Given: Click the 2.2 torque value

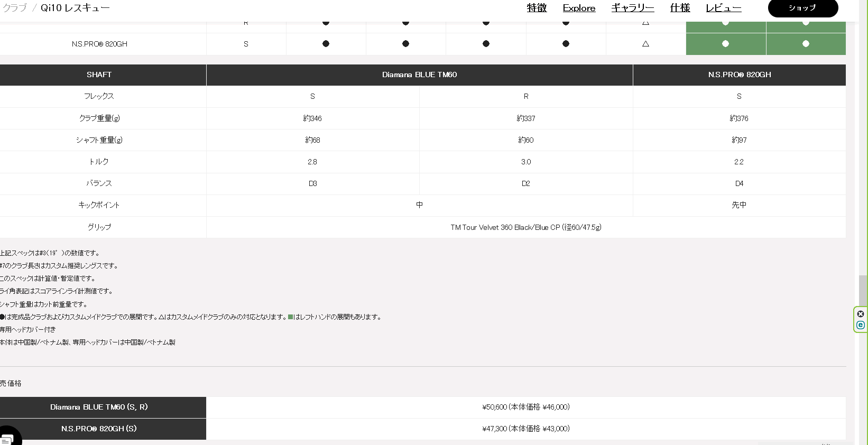Looking at the screenshot, I should click(x=739, y=162).
